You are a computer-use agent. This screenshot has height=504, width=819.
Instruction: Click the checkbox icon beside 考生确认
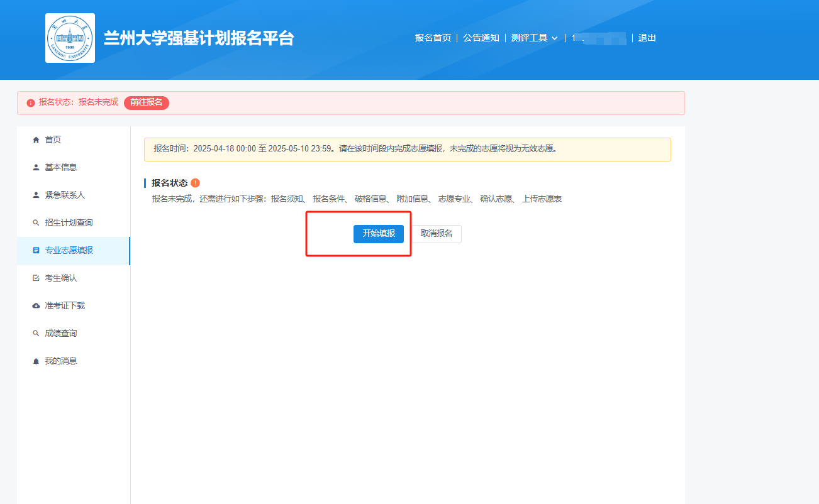(x=36, y=278)
